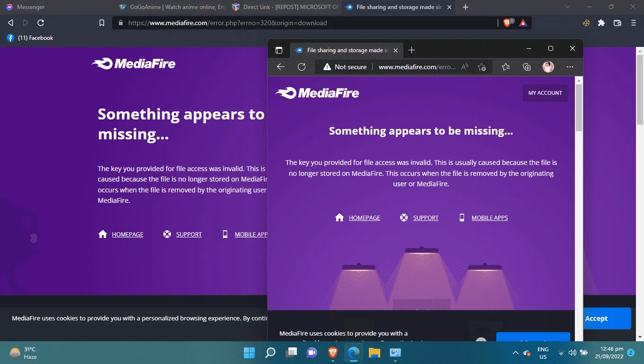Open the Brave Rewards triangle icon
The height and width of the screenshot is (364, 644).
523,23
